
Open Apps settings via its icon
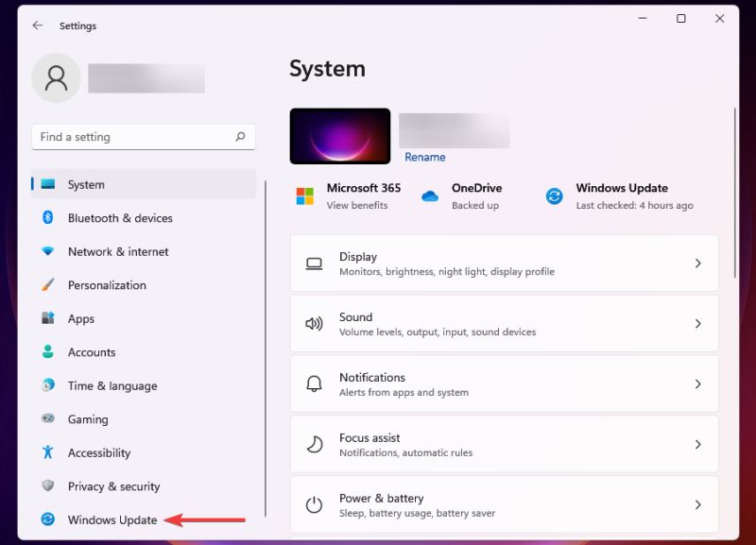[48, 318]
